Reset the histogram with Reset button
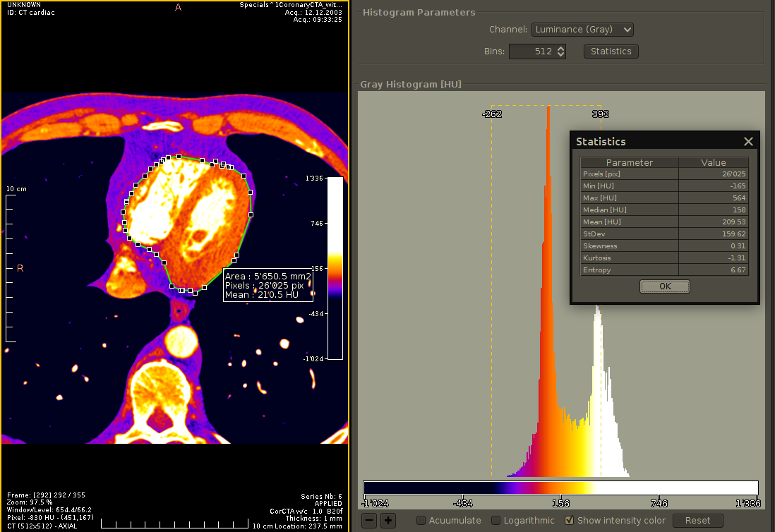This screenshot has width=775, height=532. (697, 521)
